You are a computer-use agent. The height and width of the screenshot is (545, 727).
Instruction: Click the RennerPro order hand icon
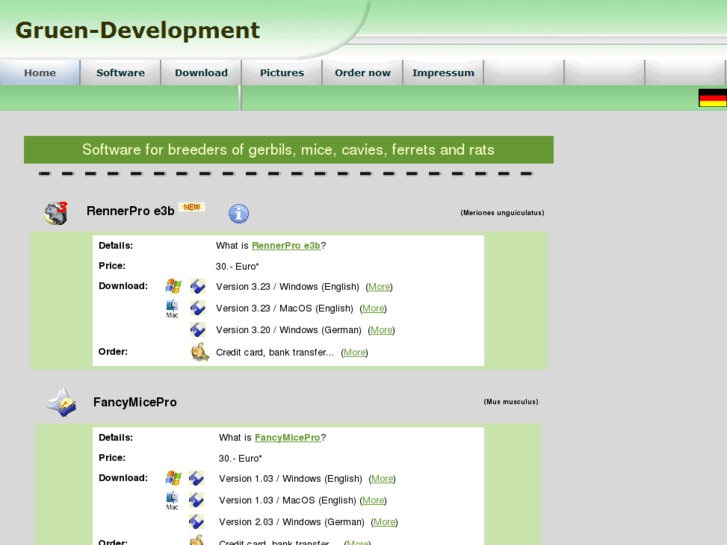pyautogui.click(x=200, y=352)
